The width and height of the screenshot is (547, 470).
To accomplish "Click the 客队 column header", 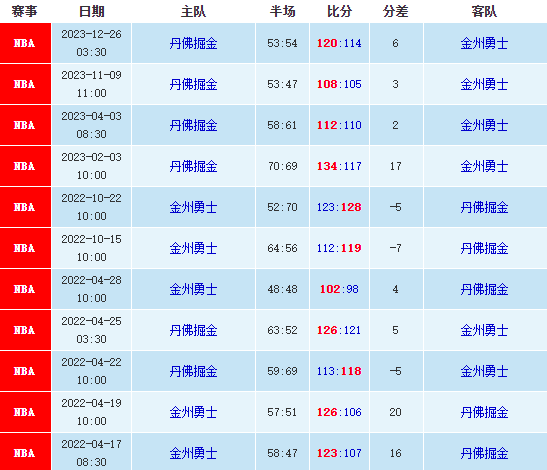I will 484,12.
